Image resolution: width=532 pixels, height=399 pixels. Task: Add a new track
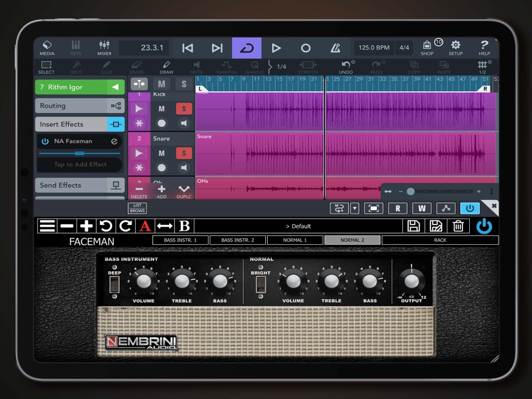point(162,192)
